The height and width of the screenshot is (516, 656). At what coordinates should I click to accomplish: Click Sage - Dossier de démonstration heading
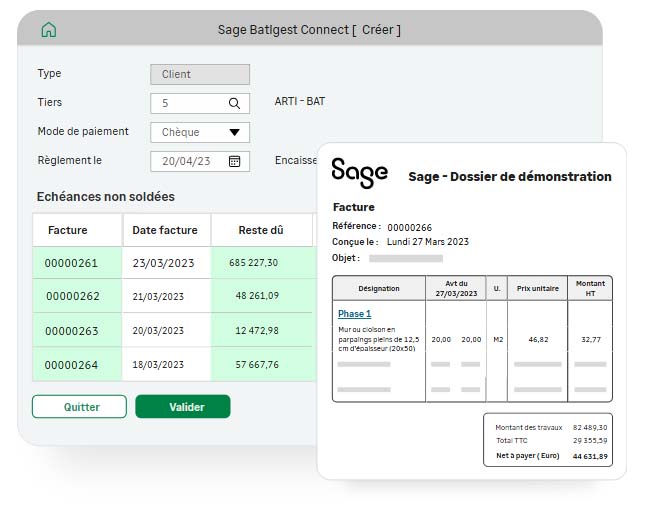click(x=510, y=177)
